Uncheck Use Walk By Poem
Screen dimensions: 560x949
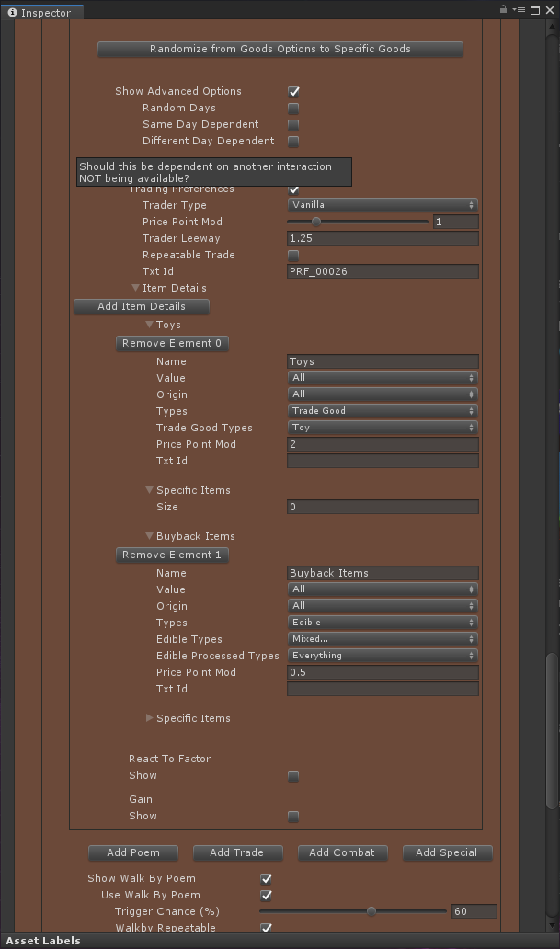point(266,895)
